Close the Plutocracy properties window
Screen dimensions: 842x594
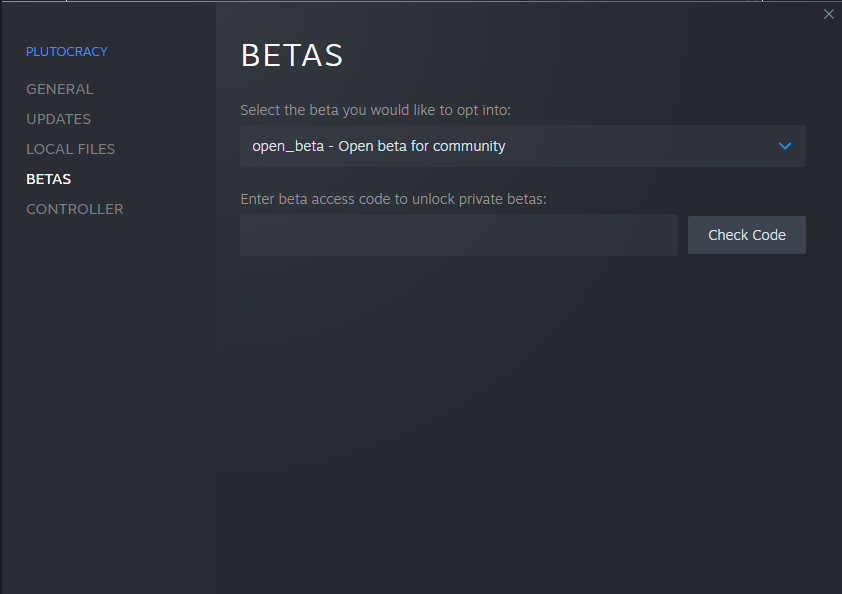coord(828,14)
